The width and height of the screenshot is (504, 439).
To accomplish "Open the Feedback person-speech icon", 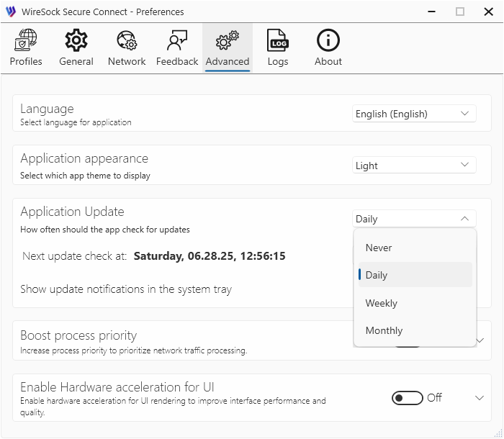I will coord(177,40).
